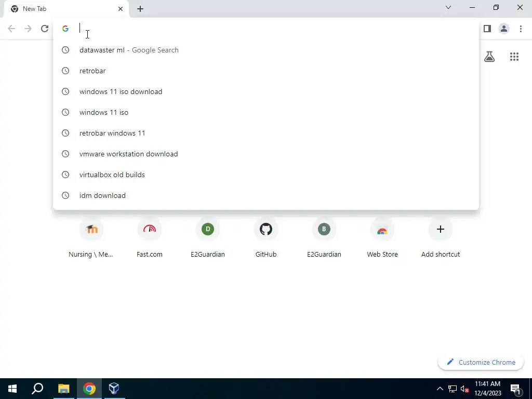Select suggestion 'retrobar'
Screen dimensions: 532x399
point(266,71)
